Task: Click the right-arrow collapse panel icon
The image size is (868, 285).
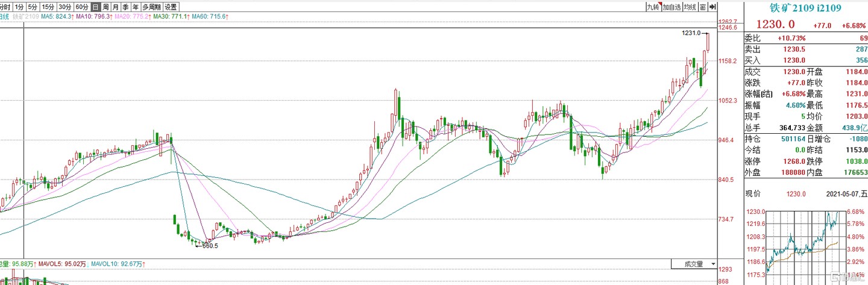Action: pyautogui.click(x=712, y=7)
